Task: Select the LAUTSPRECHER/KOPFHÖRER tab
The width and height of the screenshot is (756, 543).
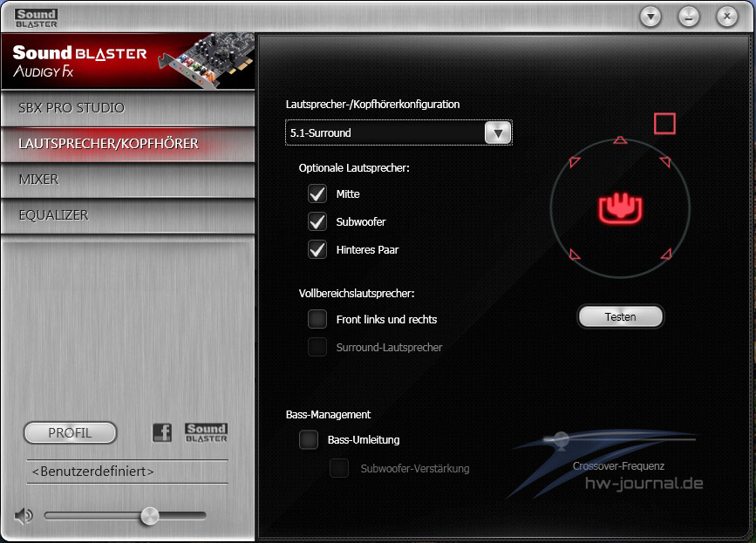Action: click(x=128, y=144)
